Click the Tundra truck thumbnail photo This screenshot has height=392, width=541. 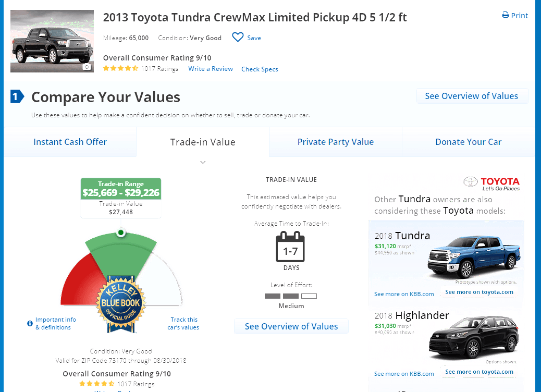click(x=52, y=41)
